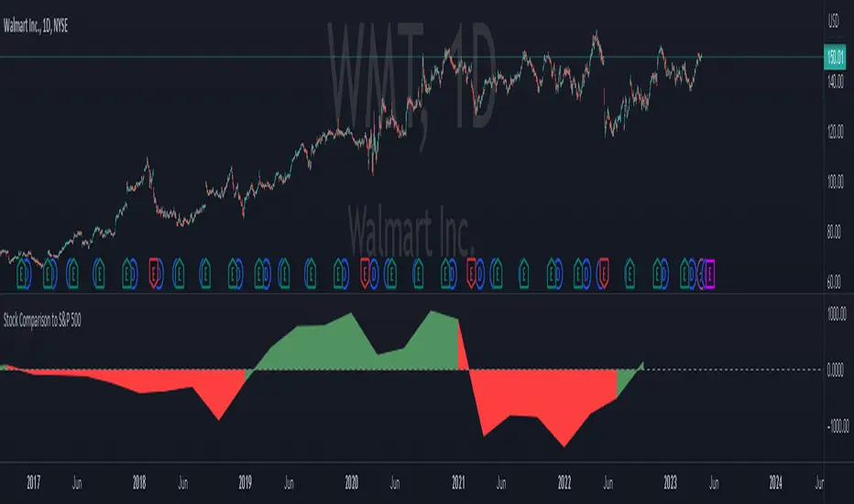Click the 150.01 current price label
Viewport: 854px width, 504px height.
(x=836, y=57)
